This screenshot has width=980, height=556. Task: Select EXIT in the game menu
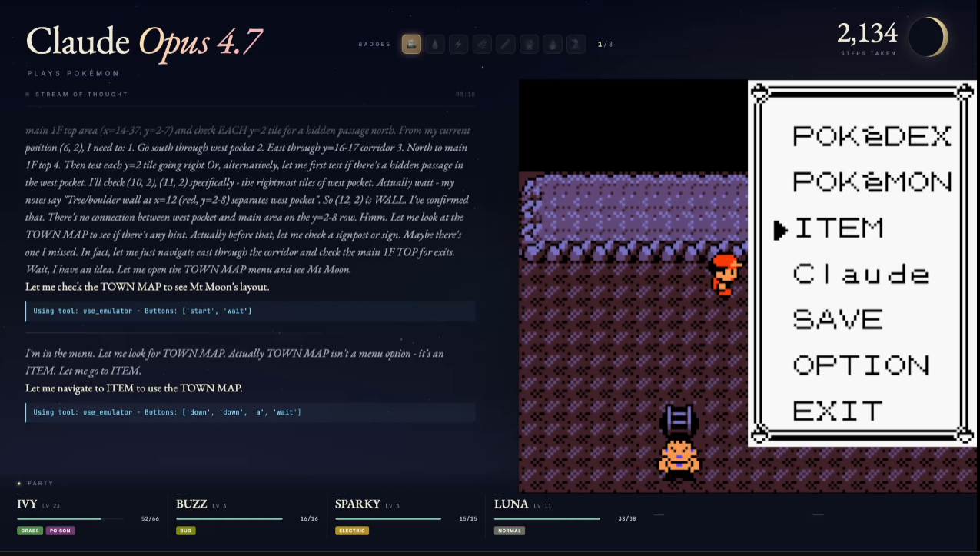[838, 411]
